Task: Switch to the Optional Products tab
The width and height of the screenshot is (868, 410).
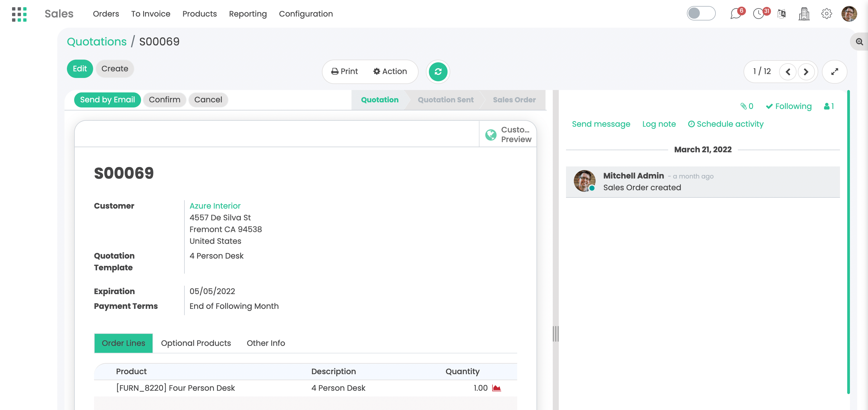Action: 196,343
